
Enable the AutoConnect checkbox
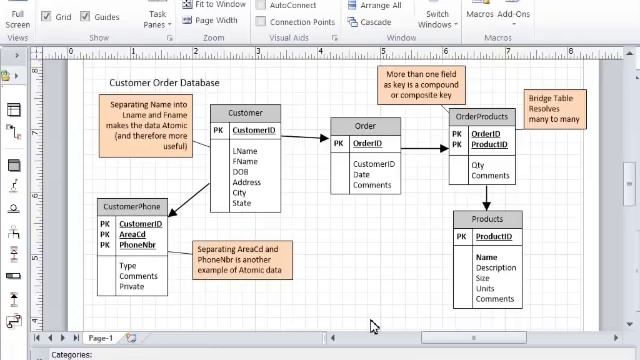(260, 5)
